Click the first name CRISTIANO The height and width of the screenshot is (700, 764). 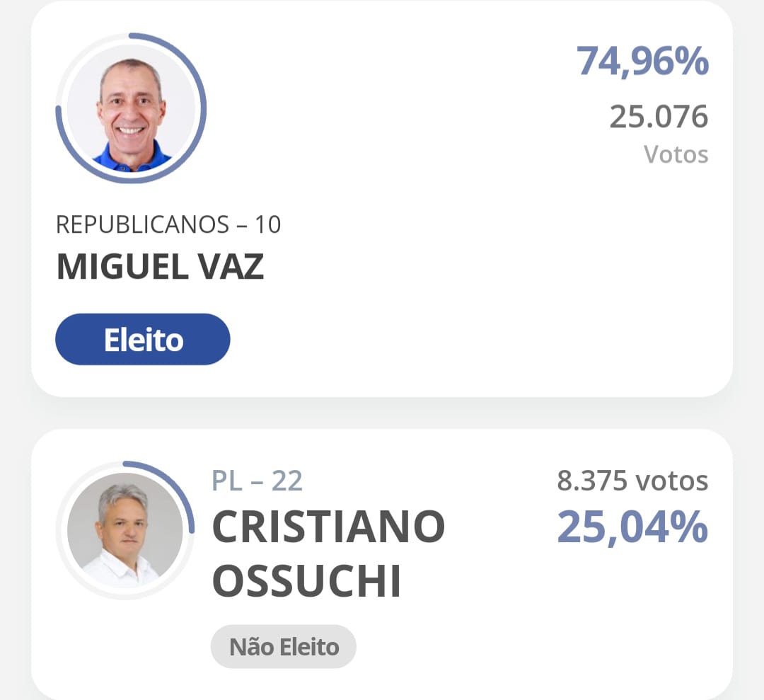click(x=328, y=527)
